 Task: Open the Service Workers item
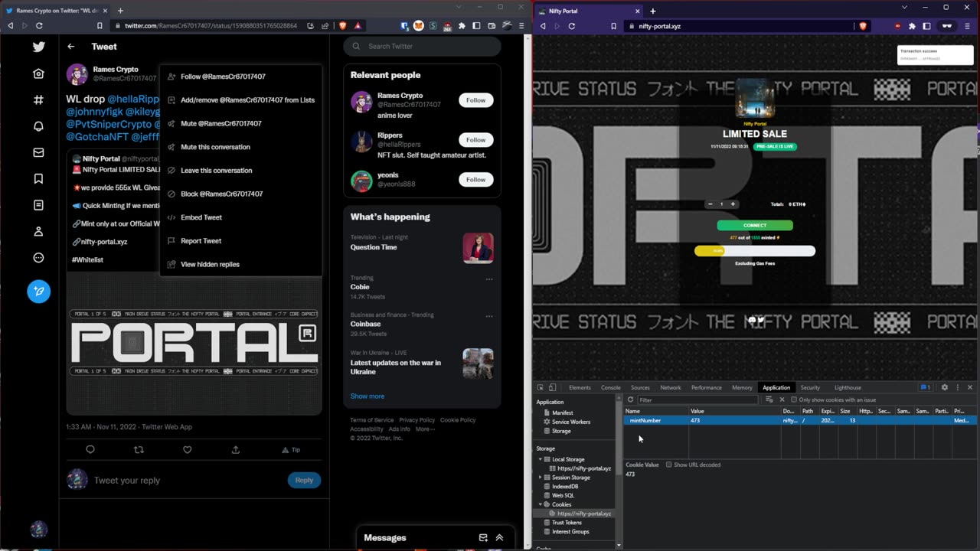click(x=571, y=422)
